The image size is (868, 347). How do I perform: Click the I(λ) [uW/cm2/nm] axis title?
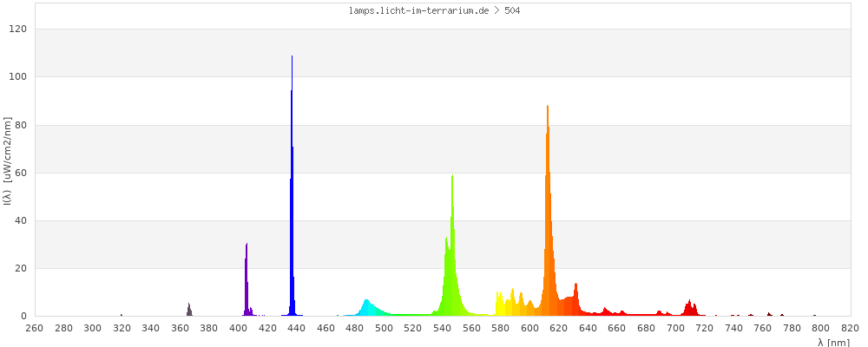(6, 160)
